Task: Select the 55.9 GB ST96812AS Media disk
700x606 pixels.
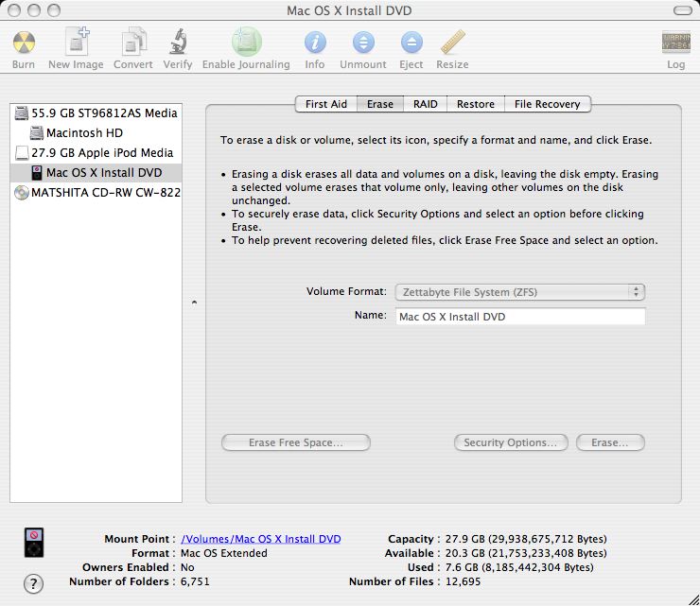Action: point(96,113)
